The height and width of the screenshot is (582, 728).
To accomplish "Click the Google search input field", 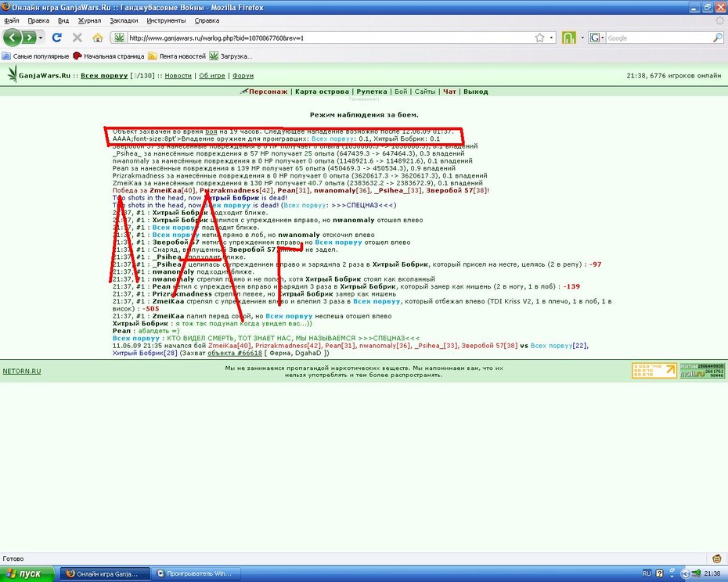I will [x=658, y=38].
